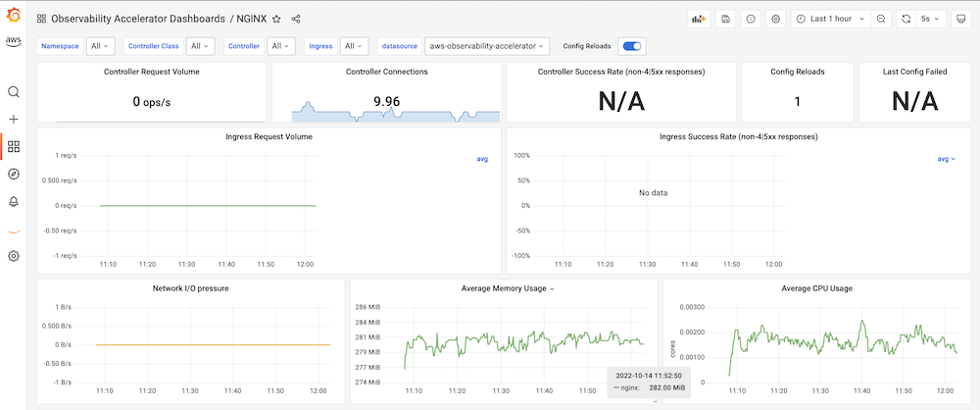Open the search icon in sidebar

pos(13,92)
